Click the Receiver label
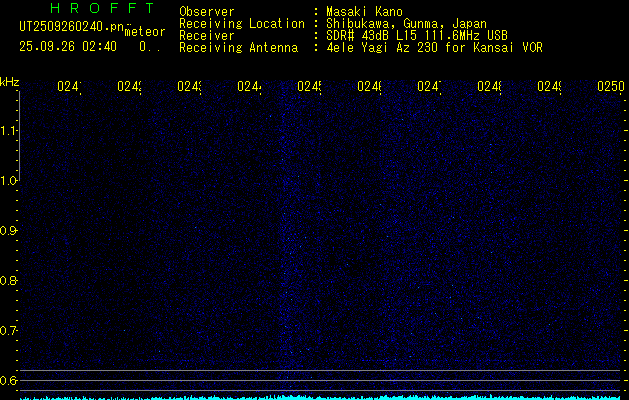The width and height of the screenshot is (629, 400). pyautogui.click(x=207, y=36)
